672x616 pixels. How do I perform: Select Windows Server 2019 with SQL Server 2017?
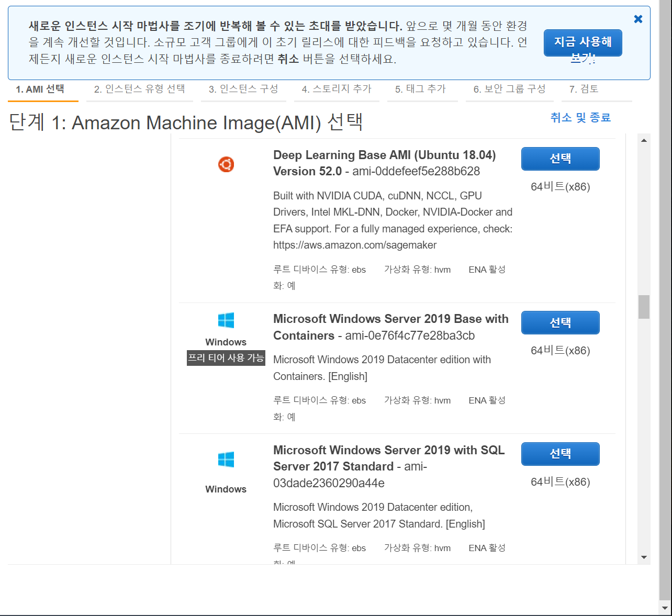[561, 454]
